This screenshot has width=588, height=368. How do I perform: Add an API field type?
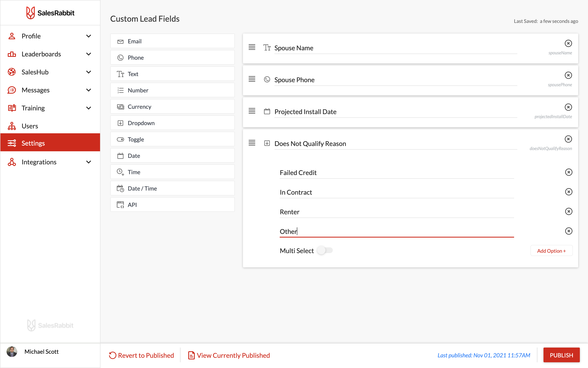173,204
